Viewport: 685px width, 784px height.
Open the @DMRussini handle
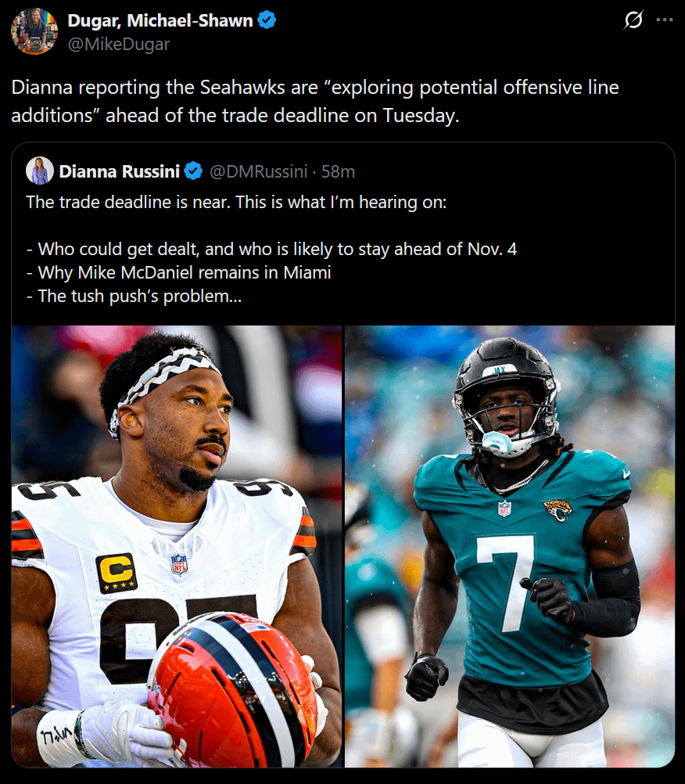258,171
